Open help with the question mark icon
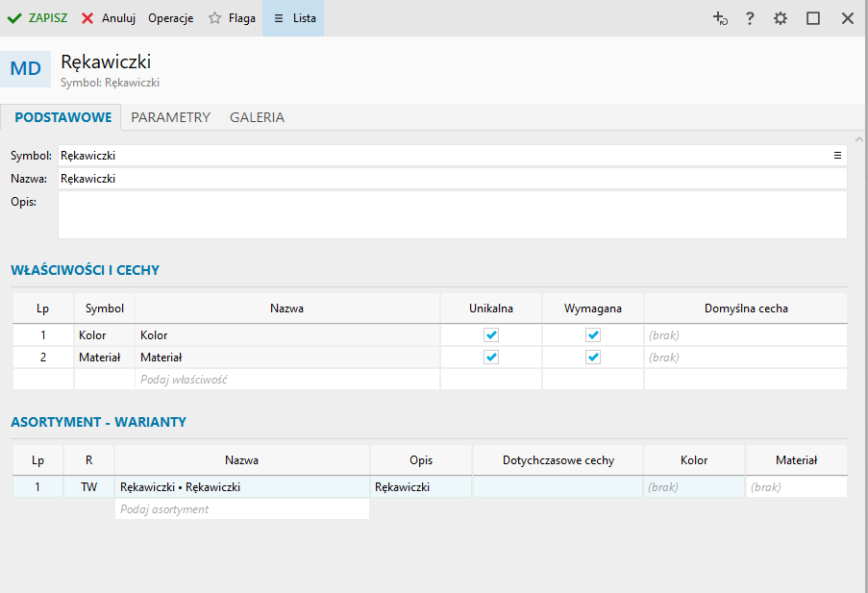The width and height of the screenshot is (868, 593). [750, 18]
